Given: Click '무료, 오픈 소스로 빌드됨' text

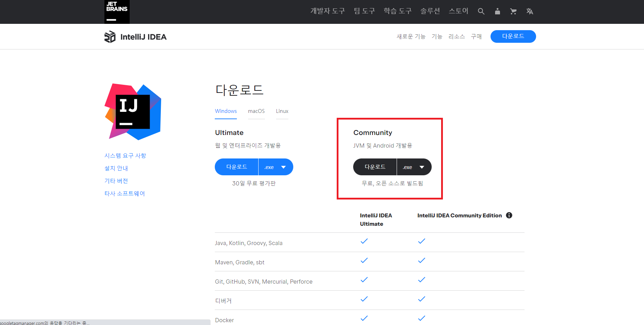Looking at the screenshot, I should click(x=392, y=183).
